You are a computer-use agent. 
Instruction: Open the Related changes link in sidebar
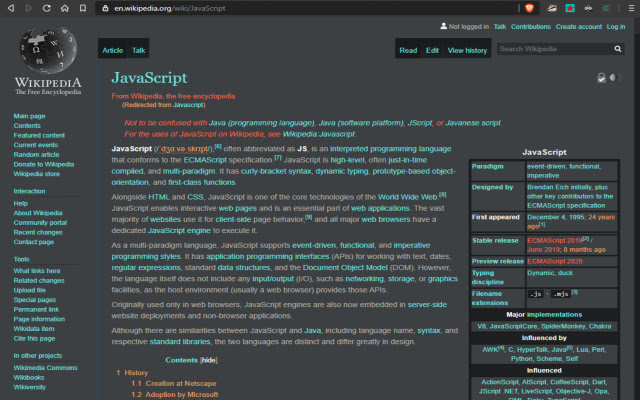(39, 280)
